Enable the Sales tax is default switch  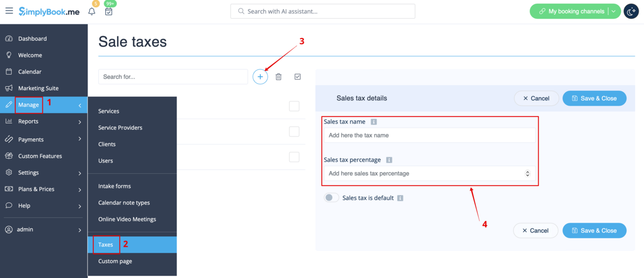[331, 197]
